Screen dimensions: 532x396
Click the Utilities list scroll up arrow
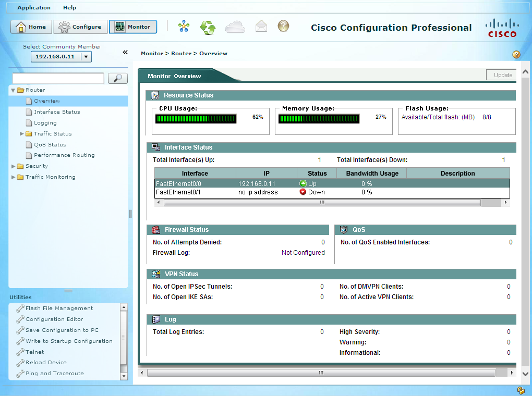(x=124, y=307)
